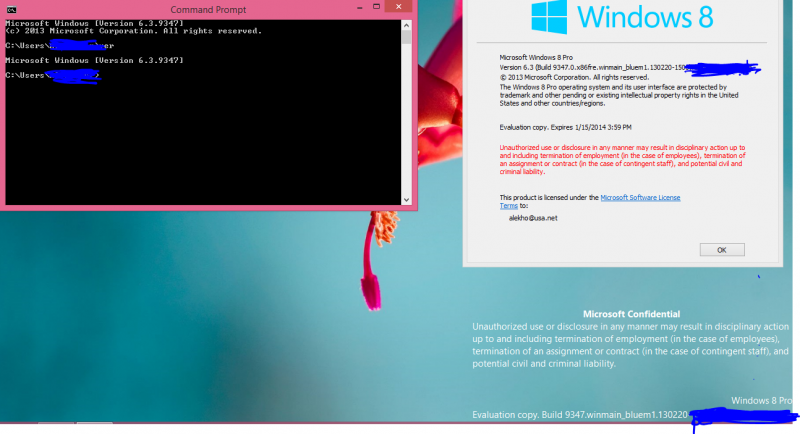This screenshot has width=800, height=434.
Task: Open the Microsoft Software License link
Action: [x=640, y=198]
